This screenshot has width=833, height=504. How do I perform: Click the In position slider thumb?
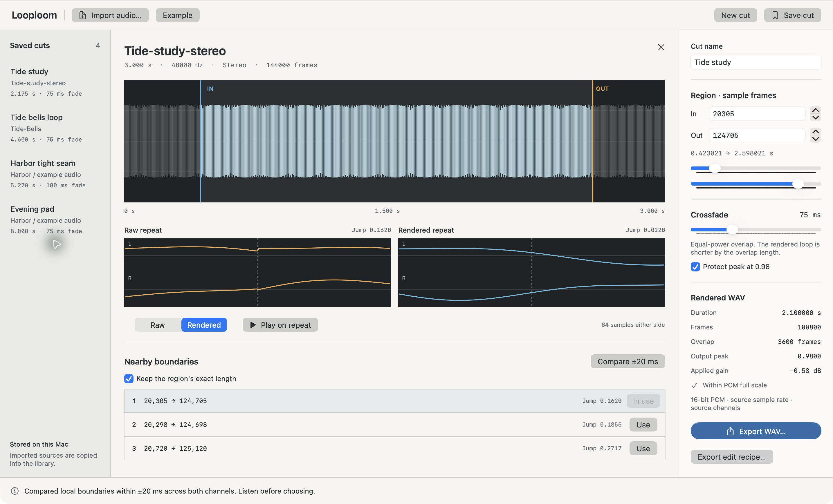tap(715, 168)
